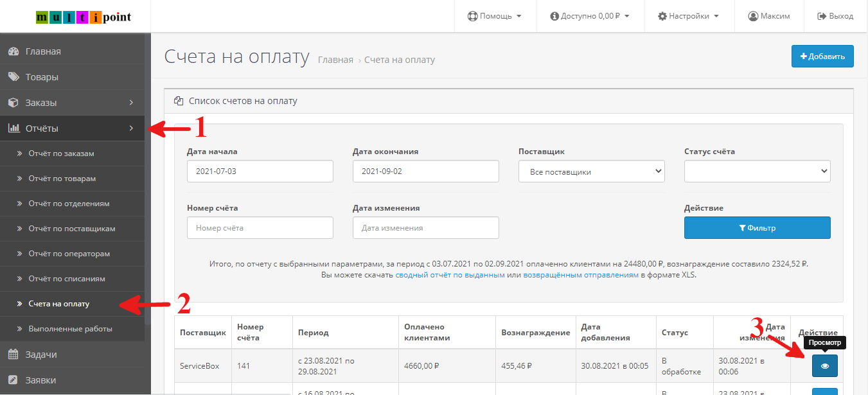Open Выполненные работы in sidebar
The width and height of the screenshot is (868, 395).
(72, 329)
